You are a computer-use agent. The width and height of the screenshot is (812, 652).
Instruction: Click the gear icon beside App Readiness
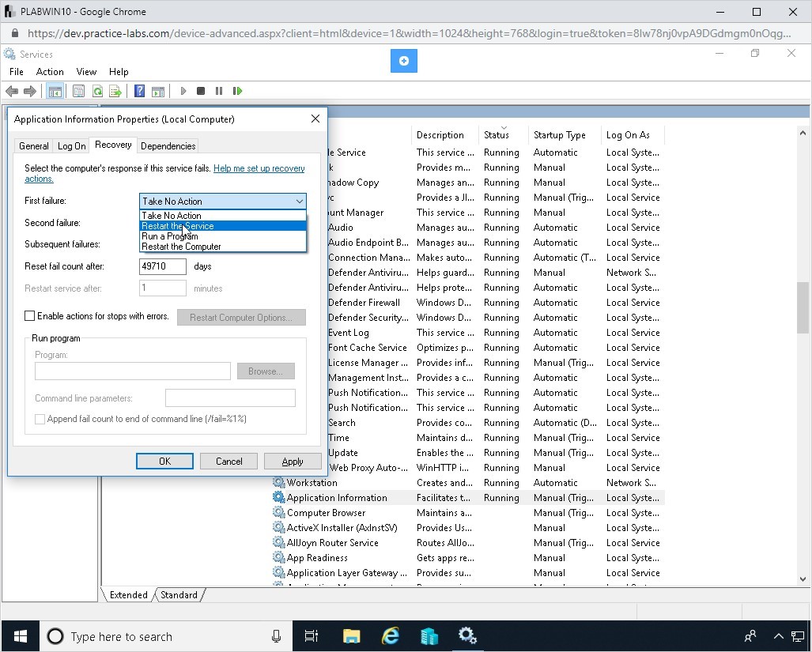pos(278,557)
